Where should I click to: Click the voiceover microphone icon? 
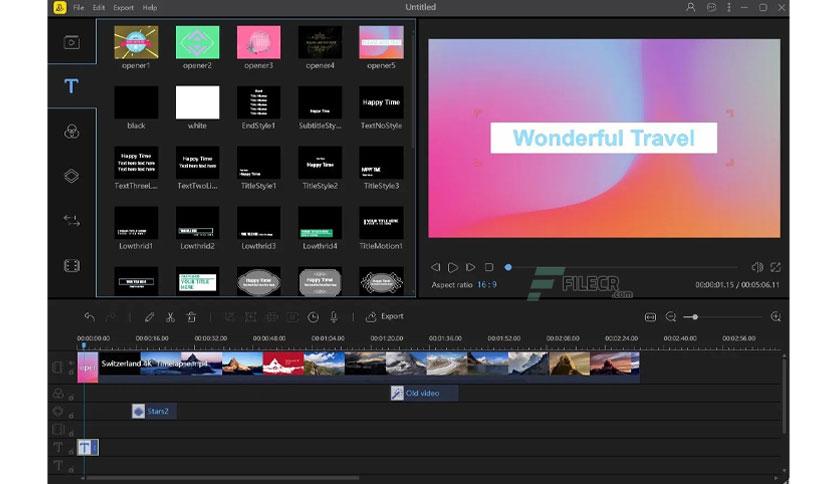tap(334, 317)
